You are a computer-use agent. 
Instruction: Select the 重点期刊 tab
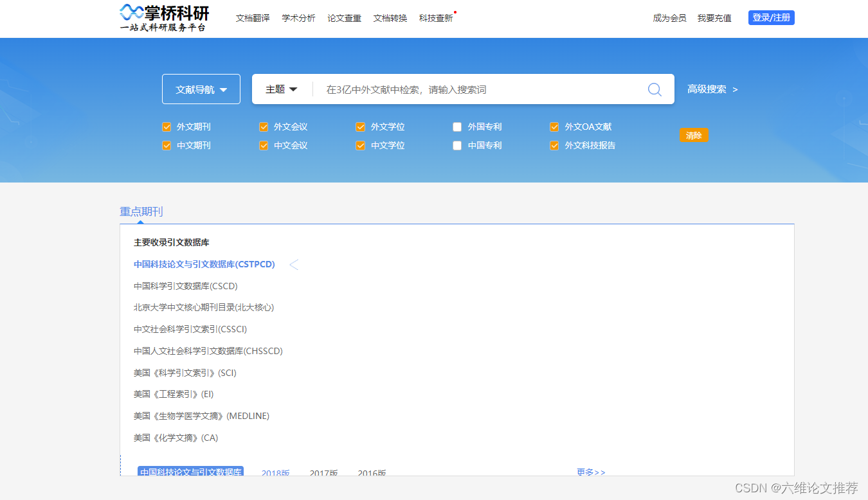pyautogui.click(x=141, y=211)
